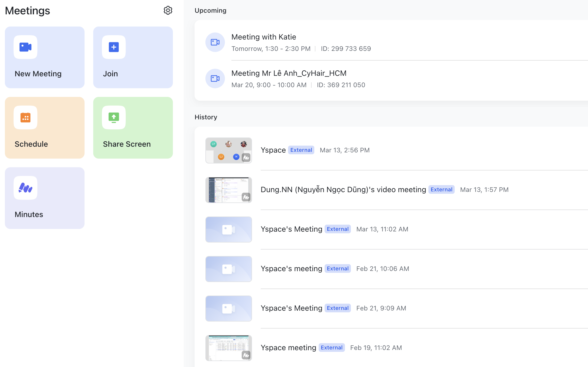Open Dung.NN video meeting thumbnail
The height and width of the screenshot is (367, 588).
[x=229, y=190]
